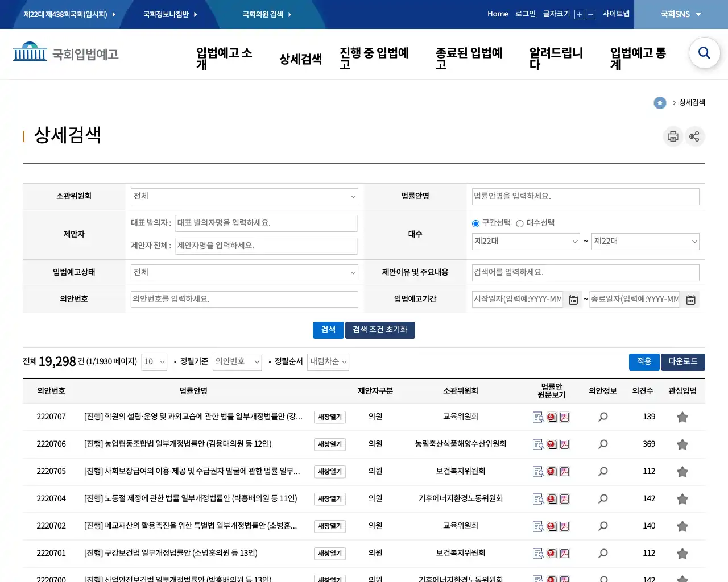This screenshot has height=582, width=728.
Task: Open the 알려드립니다 menu
Action: tap(556, 59)
